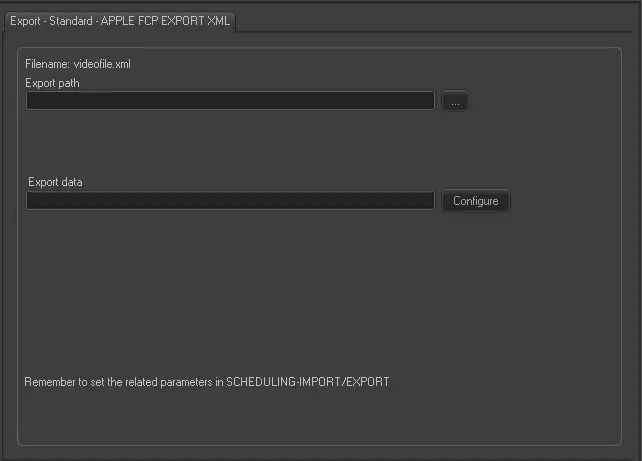Image resolution: width=642 pixels, height=461 pixels.
Task: Click the word 'Remember' in the bottom note
Action: 49,382
